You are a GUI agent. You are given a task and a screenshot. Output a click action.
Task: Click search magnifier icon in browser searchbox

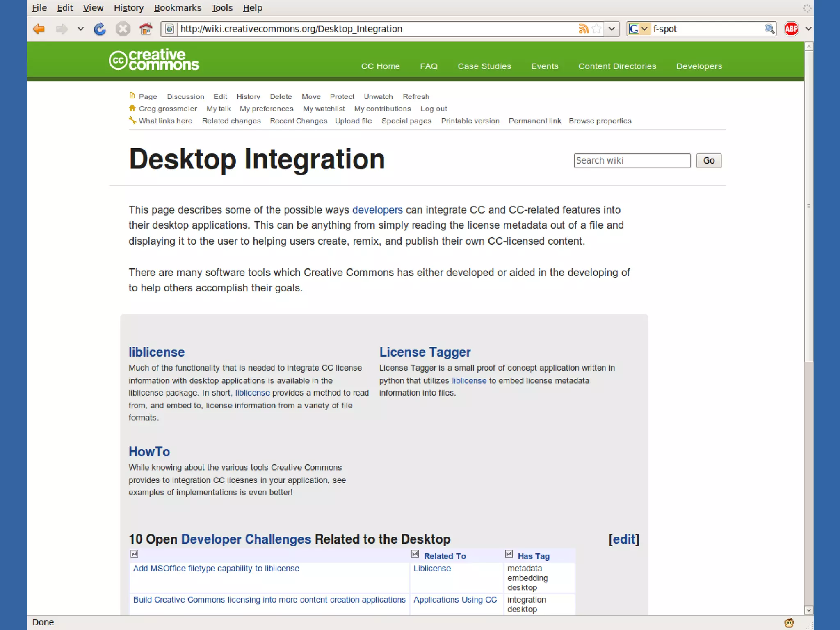769,29
